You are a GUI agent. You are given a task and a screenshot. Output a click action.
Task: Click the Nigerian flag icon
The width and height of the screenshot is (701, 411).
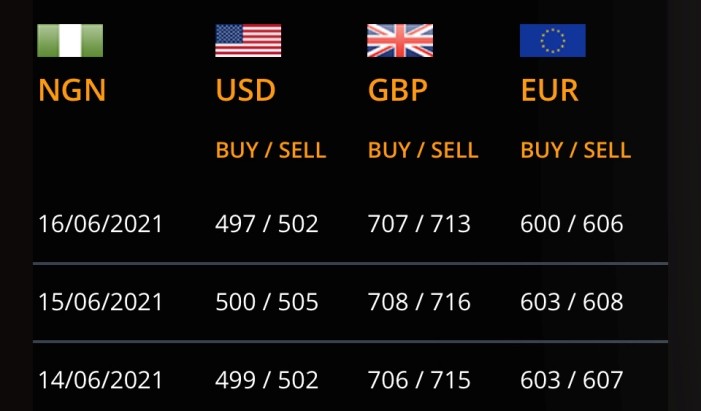pos(70,40)
